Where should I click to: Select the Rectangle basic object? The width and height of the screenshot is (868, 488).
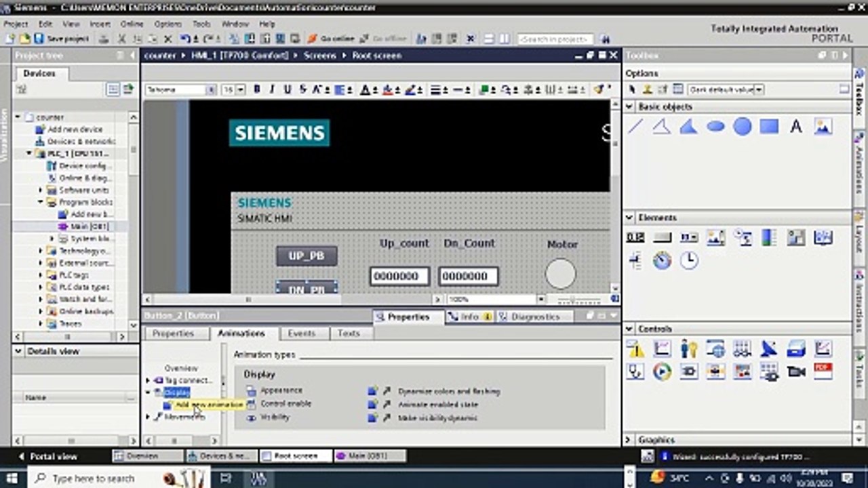(x=769, y=126)
